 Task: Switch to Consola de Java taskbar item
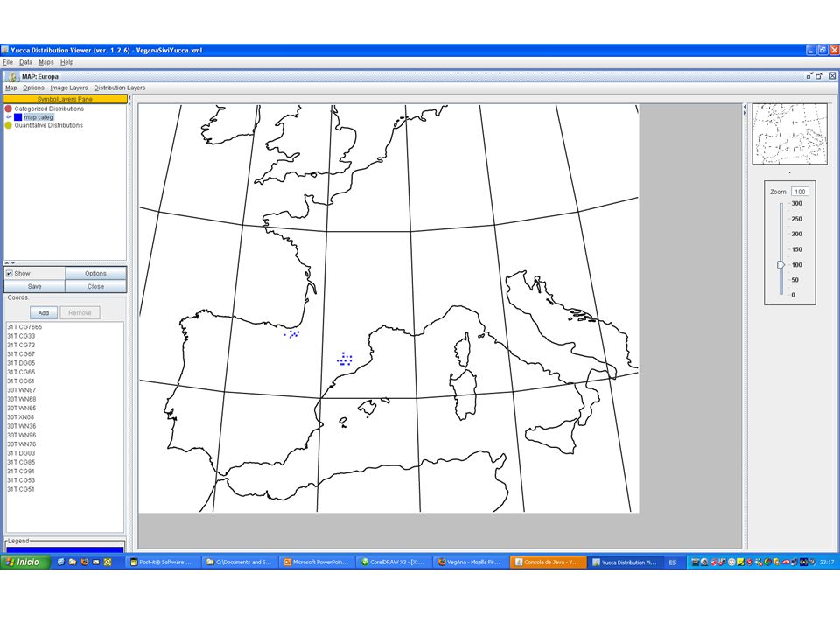pyautogui.click(x=547, y=562)
